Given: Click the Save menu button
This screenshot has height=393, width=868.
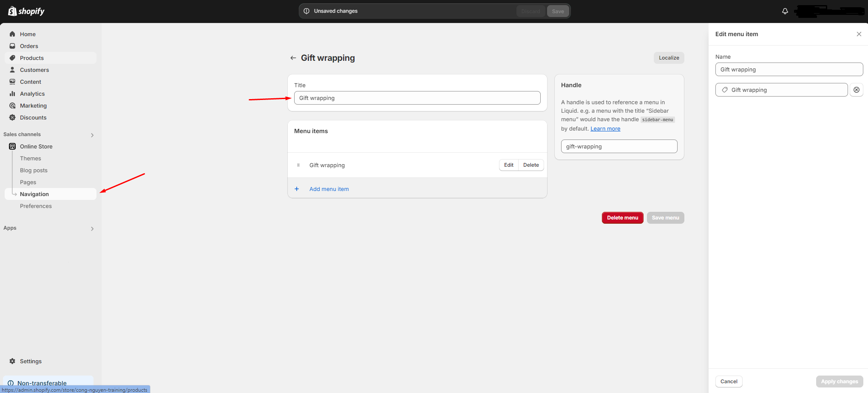Looking at the screenshot, I should [665, 218].
